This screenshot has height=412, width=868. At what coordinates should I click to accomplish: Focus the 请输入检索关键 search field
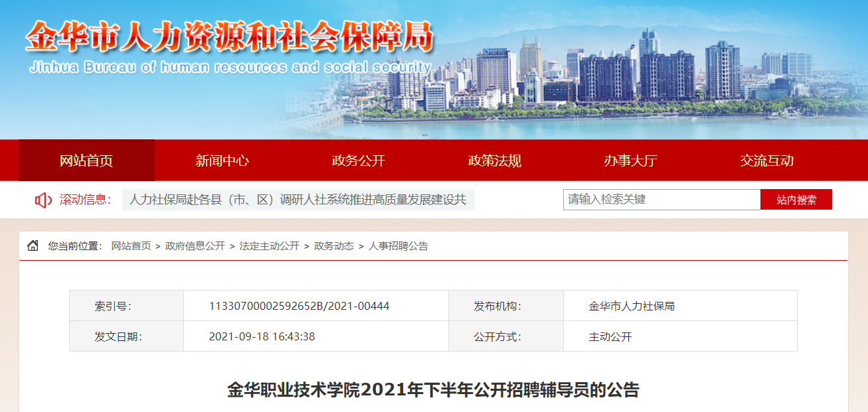pyautogui.click(x=662, y=200)
